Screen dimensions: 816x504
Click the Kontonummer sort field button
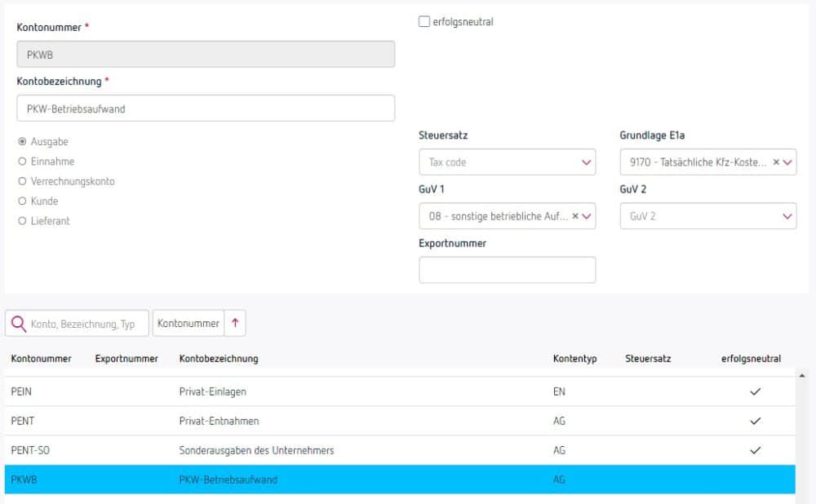[188, 324]
